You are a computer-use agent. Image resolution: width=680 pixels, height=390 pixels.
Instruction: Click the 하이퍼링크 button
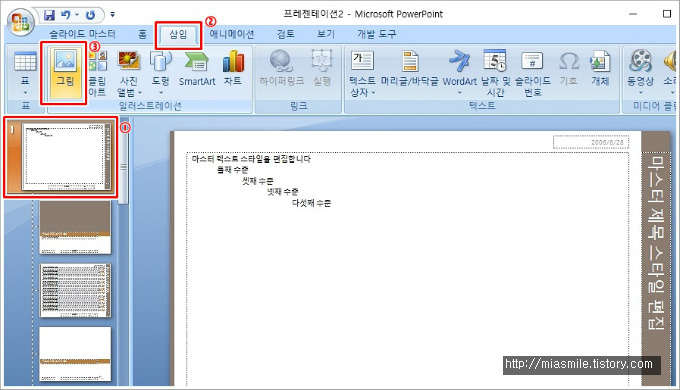click(281, 68)
